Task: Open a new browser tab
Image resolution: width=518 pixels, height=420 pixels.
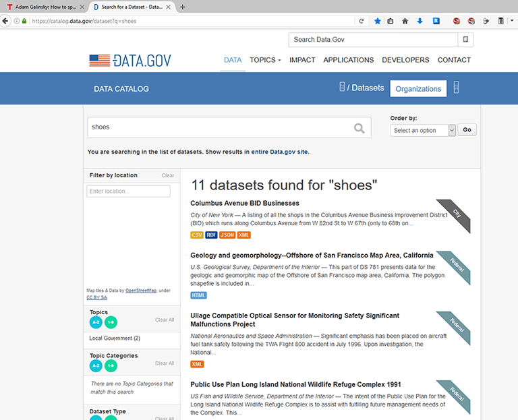Action: [182, 7]
